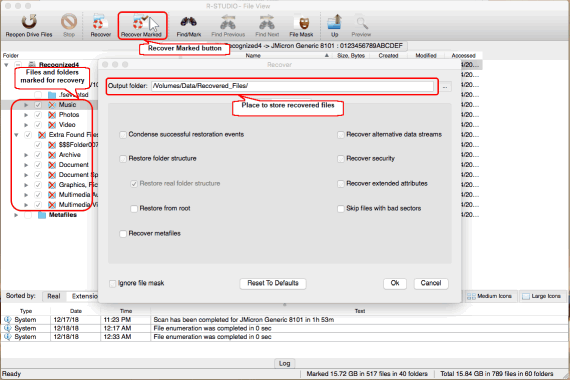570x380 pixels.
Task: Enable Recover extended attributes checkbox
Action: click(x=341, y=184)
